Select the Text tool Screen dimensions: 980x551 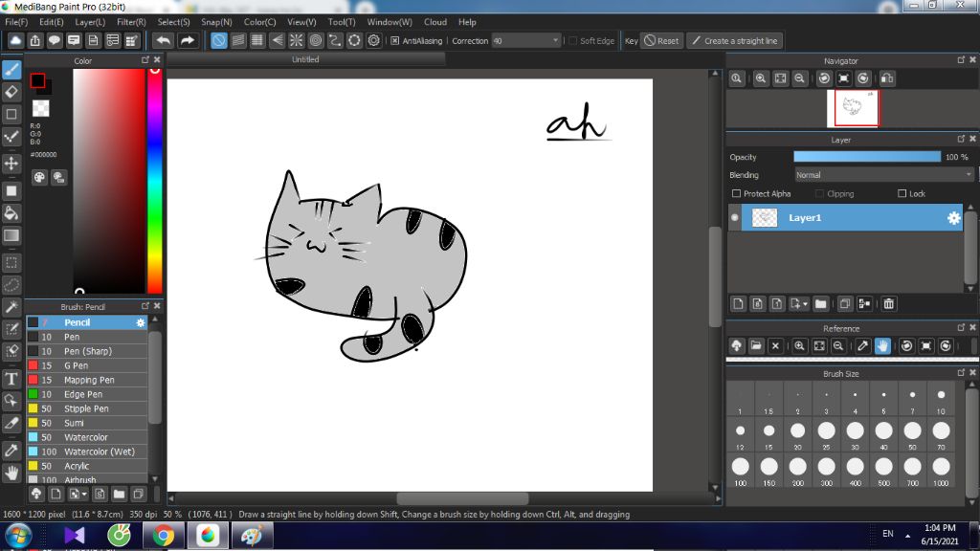pos(11,379)
